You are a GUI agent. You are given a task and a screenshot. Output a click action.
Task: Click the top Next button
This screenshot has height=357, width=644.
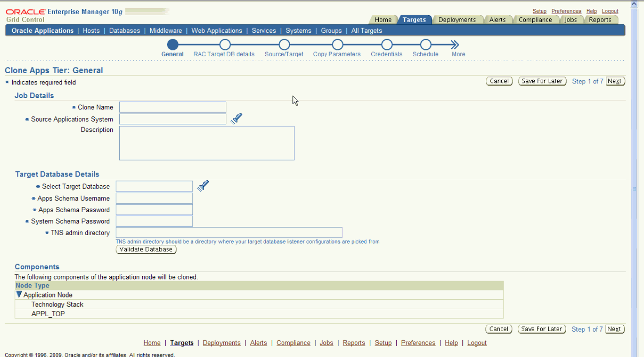[x=615, y=81]
